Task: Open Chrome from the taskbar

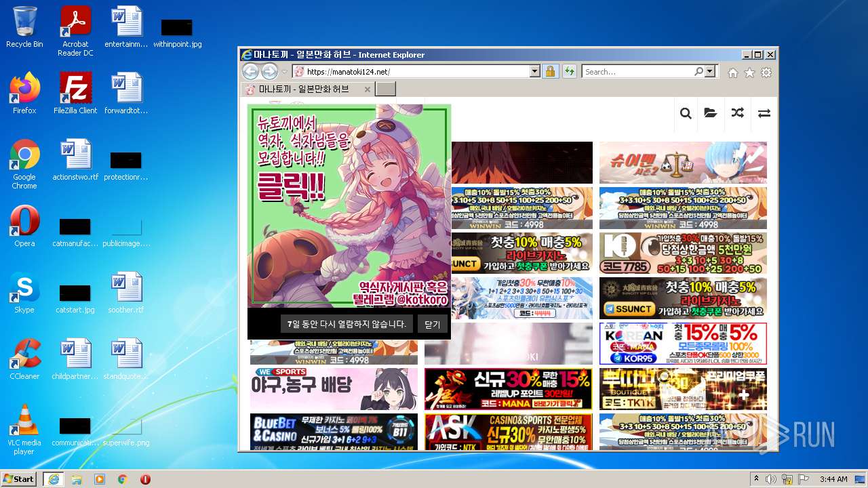Action: point(123,479)
